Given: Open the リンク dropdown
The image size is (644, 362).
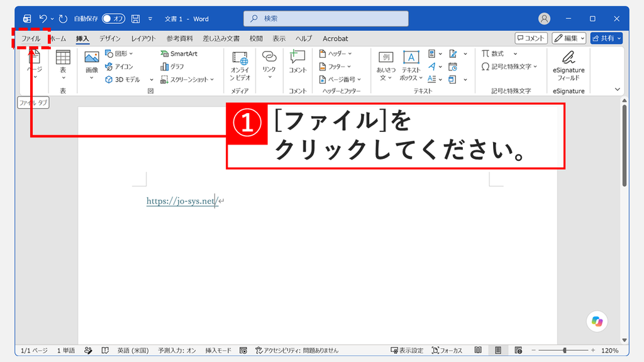Looking at the screenshot, I should click(269, 65).
